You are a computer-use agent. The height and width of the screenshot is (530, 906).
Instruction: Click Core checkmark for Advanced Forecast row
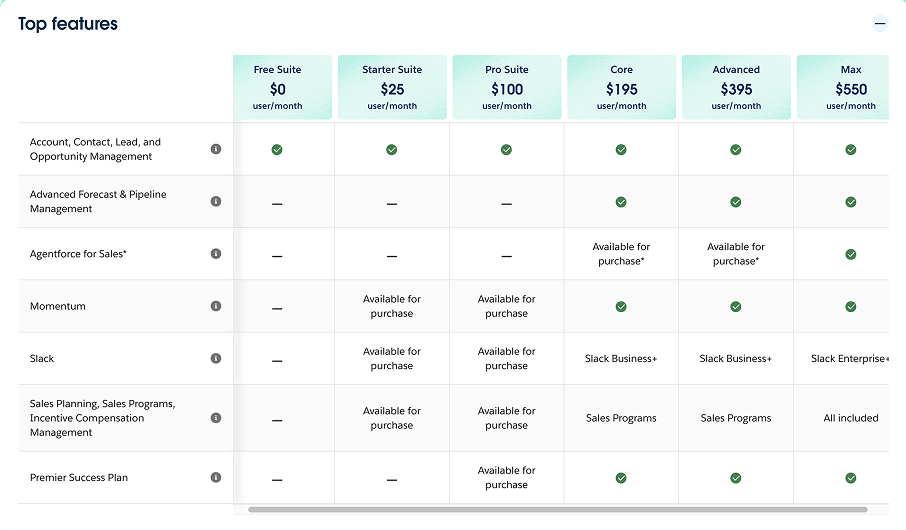click(x=621, y=202)
